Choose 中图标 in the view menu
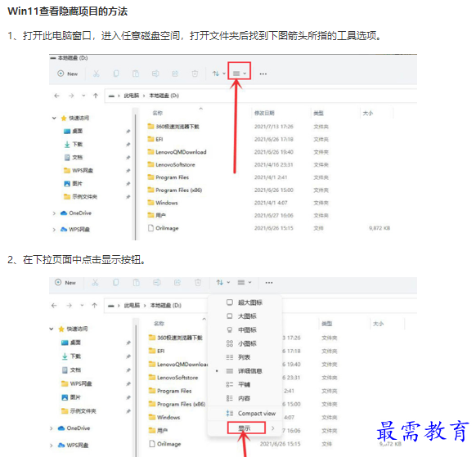Screen dimensions: 476x457 coord(245,329)
